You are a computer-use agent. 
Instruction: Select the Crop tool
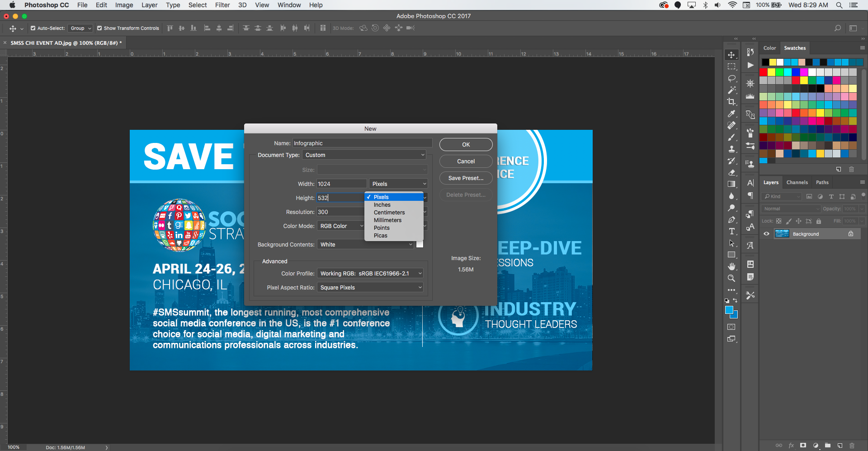pyautogui.click(x=731, y=102)
